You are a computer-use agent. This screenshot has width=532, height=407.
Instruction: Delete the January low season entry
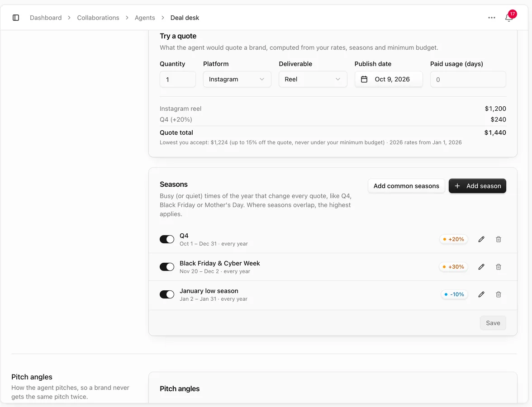499,294
